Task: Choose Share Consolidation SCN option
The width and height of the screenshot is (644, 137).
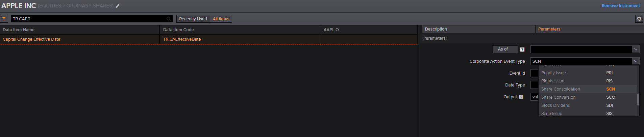Action: pos(587,89)
